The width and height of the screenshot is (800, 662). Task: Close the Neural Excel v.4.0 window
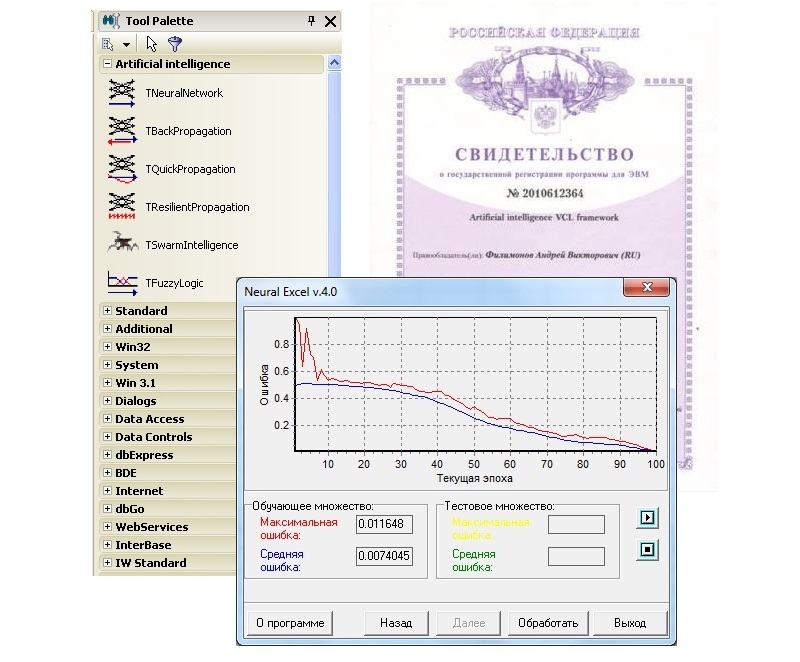[646, 287]
